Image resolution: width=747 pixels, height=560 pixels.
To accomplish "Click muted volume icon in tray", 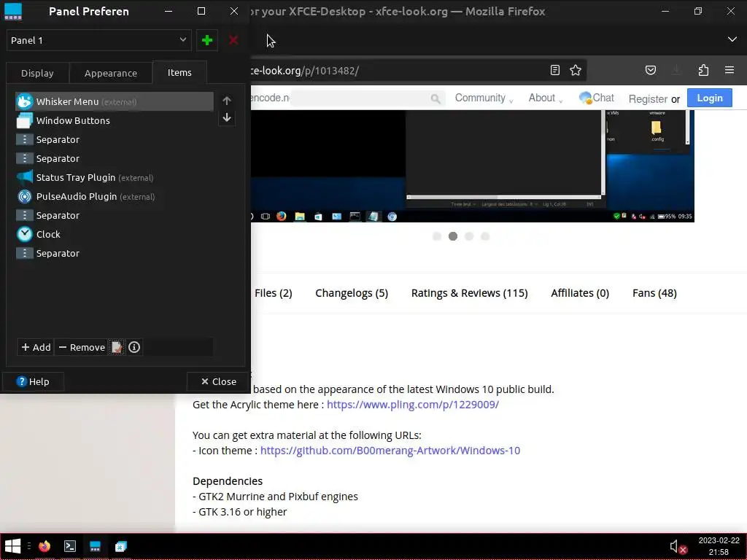I will (678, 547).
